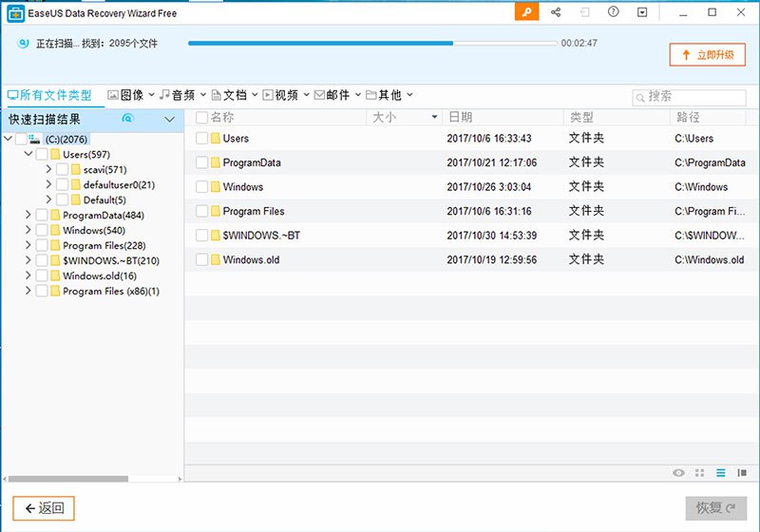
Task: Collapse the Users(597) tree node
Action: [28, 154]
